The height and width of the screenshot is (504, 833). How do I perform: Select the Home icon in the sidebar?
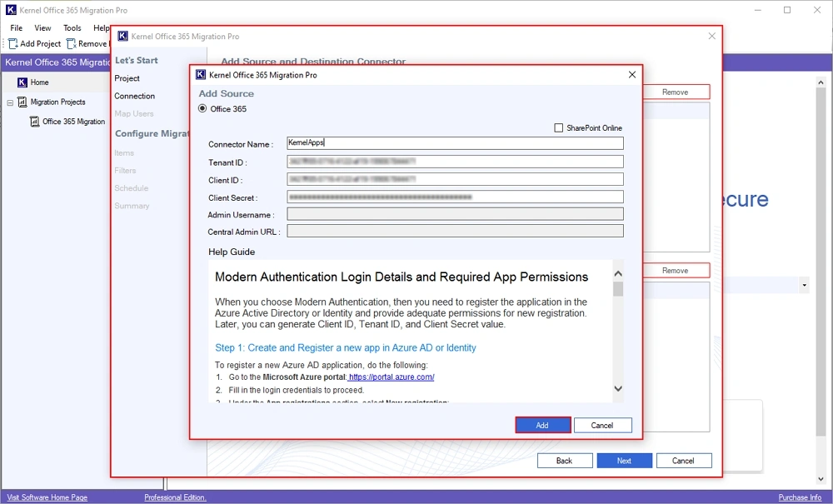pyautogui.click(x=22, y=82)
